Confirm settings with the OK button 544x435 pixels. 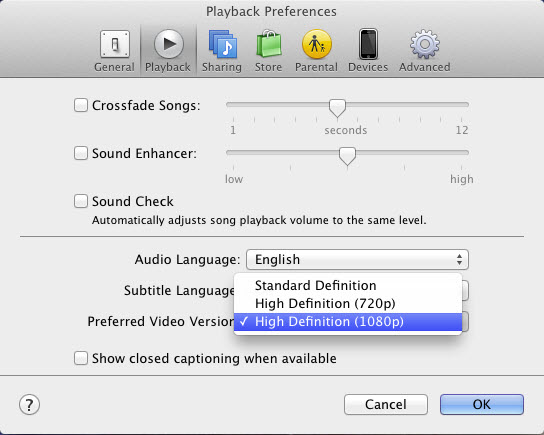click(482, 404)
